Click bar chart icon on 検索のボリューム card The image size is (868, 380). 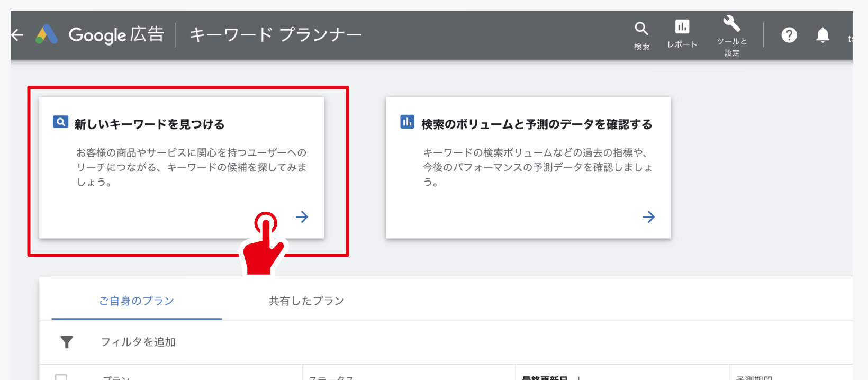click(x=407, y=122)
